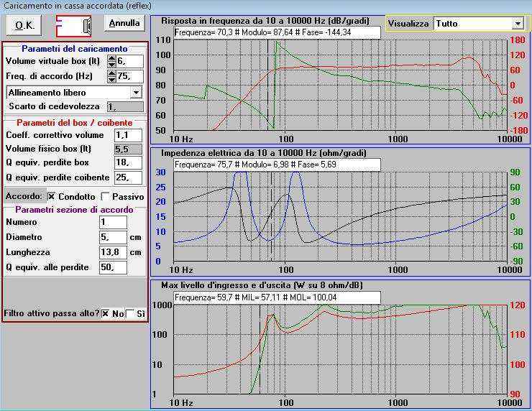Click the MIL/MOL readout Frequenza= 59,7
Viewport: 532px width, 411px height.
[278, 297]
